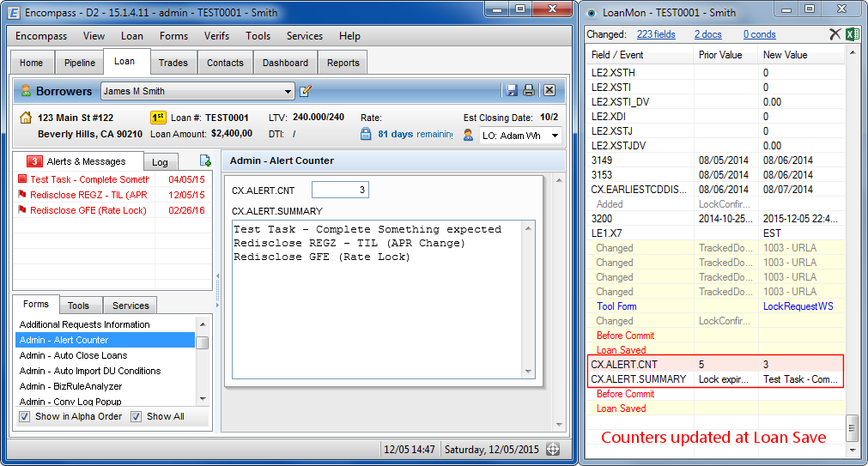Click the Prior Value column header
868x466 pixels.
point(725,55)
